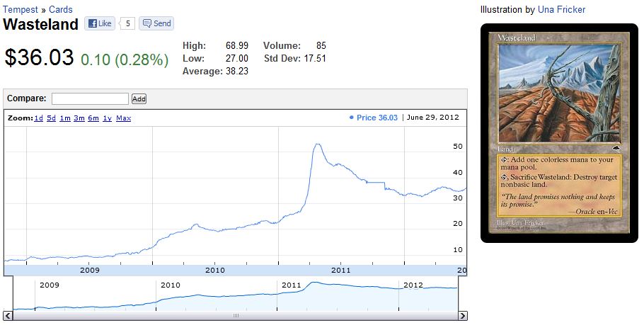Image resolution: width=644 pixels, height=335 pixels.
Task: Select the 3m zoom range
Action: point(79,118)
